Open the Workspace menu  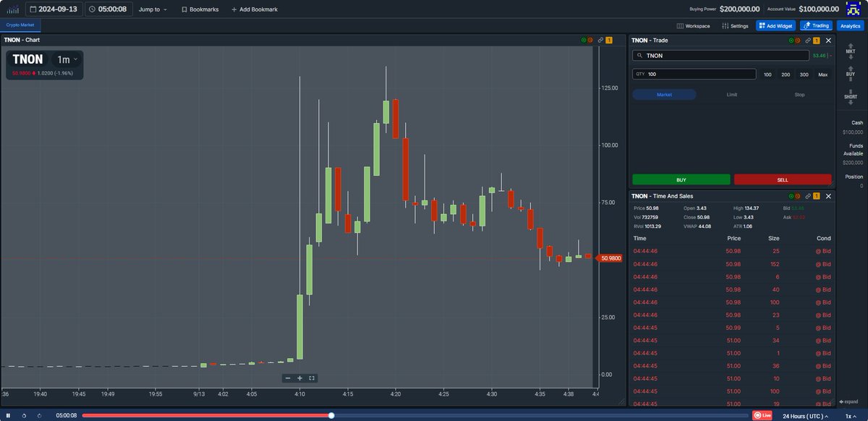pyautogui.click(x=693, y=25)
